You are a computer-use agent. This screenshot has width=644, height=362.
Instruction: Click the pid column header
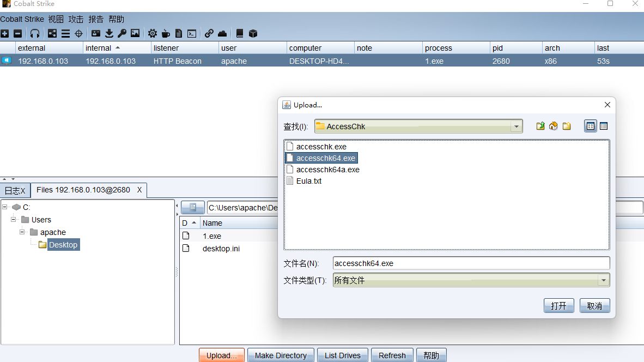pyautogui.click(x=516, y=48)
